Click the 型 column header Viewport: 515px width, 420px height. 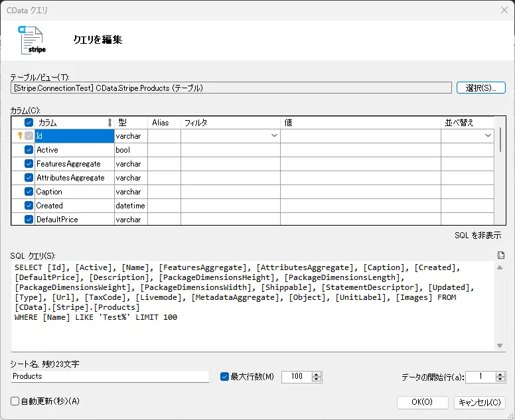click(x=131, y=123)
